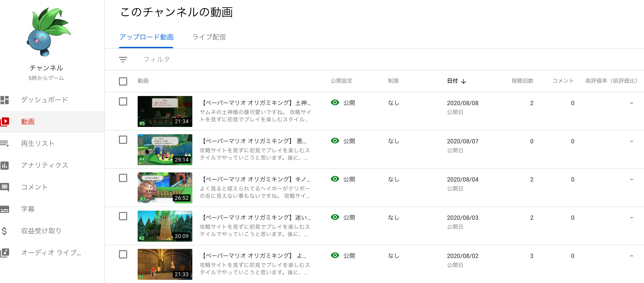Open video title ending with 悪…
The width and height of the screenshot is (644, 283).
click(253, 141)
